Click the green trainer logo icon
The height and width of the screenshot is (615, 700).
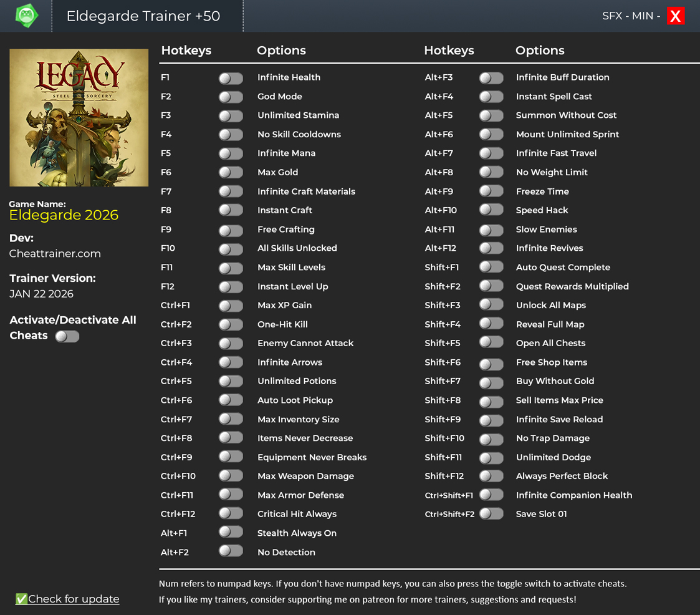click(26, 16)
